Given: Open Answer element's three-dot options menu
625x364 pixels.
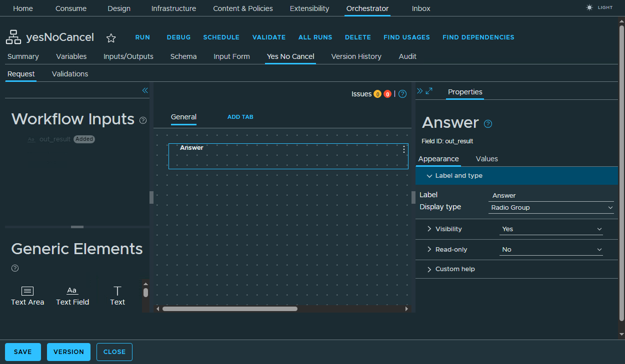Looking at the screenshot, I should click(403, 149).
